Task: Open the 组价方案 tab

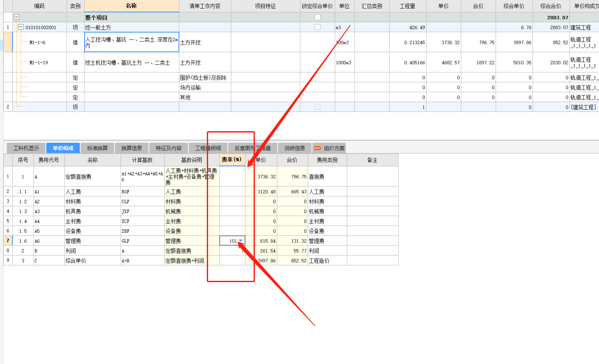Action: pos(329,148)
